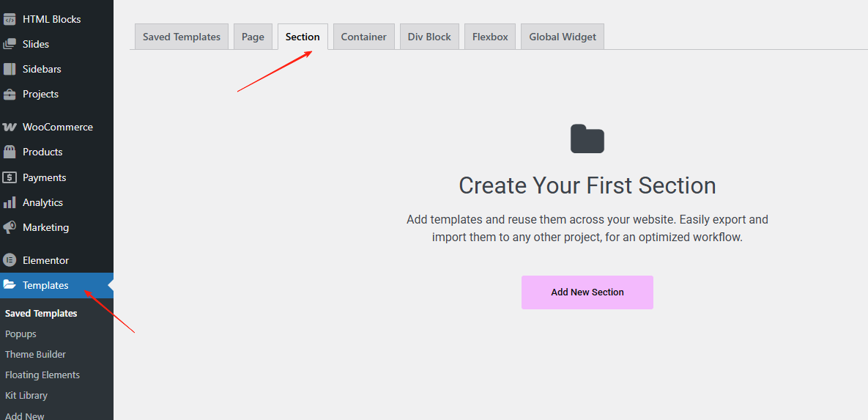Viewport: 868px width, 420px height.
Task: Click the Analytics bar chart icon
Action: pyautogui.click(x=10, y=202)
